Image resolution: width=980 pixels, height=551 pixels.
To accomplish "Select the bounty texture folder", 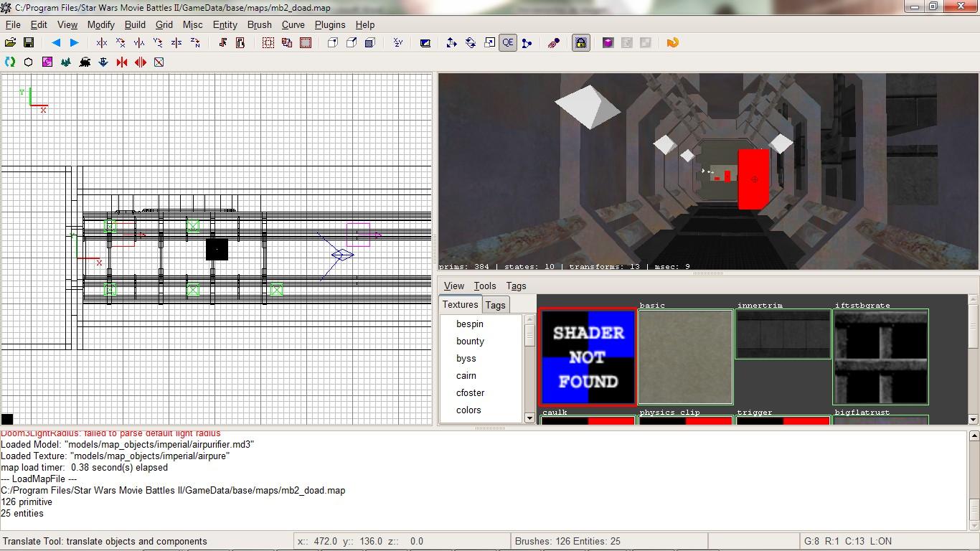I will coord(470,341).
